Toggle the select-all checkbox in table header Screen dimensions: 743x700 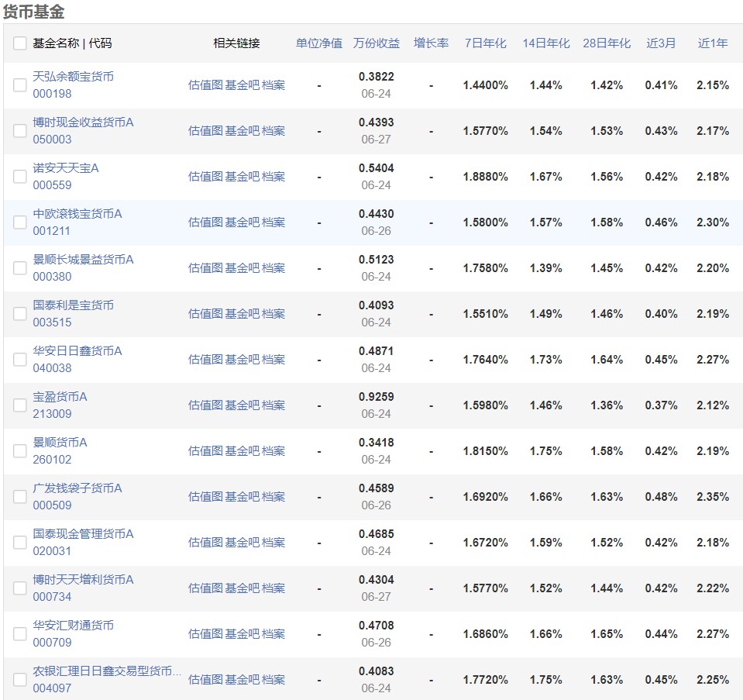point(20,43)
